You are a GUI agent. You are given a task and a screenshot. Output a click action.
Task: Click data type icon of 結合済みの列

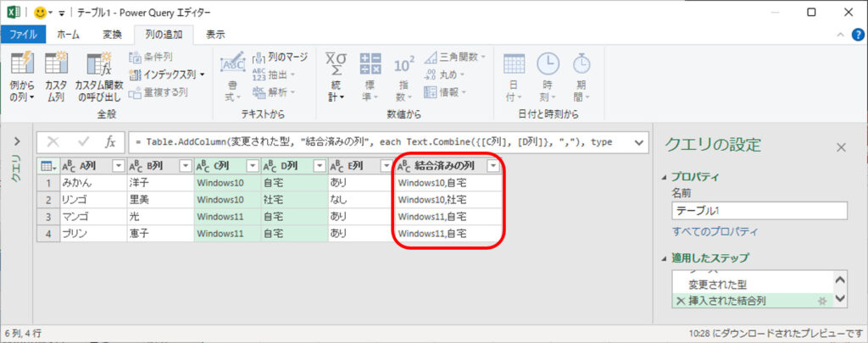tap(403, 165)
